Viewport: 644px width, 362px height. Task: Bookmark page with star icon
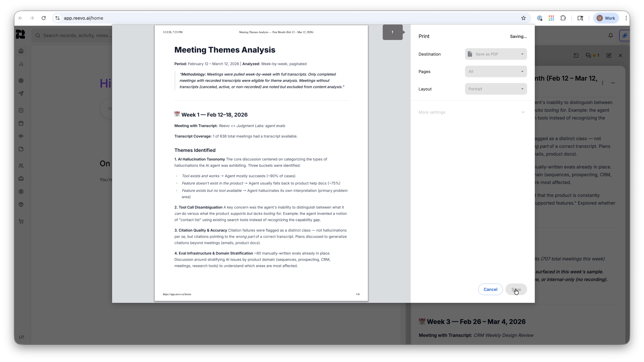[523, 18]
